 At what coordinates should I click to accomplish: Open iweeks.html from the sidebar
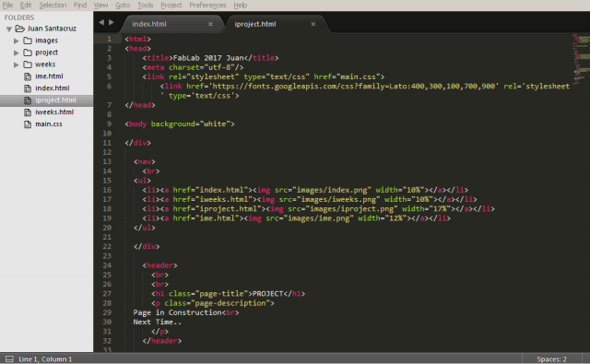coord(54,112)
